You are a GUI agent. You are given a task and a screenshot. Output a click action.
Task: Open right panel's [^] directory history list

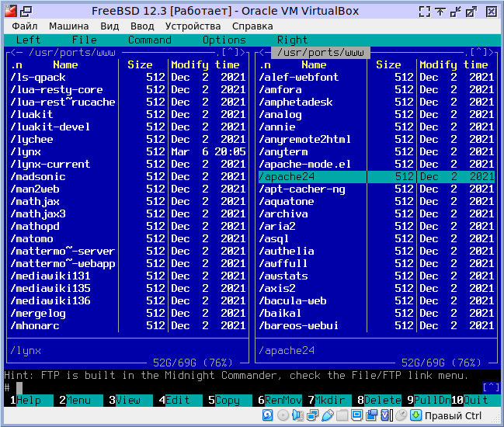[x=478, y=52]
